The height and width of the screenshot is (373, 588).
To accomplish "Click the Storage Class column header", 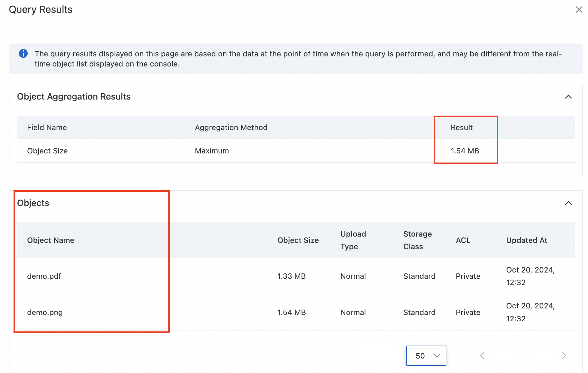I will (x=417, y=240).
